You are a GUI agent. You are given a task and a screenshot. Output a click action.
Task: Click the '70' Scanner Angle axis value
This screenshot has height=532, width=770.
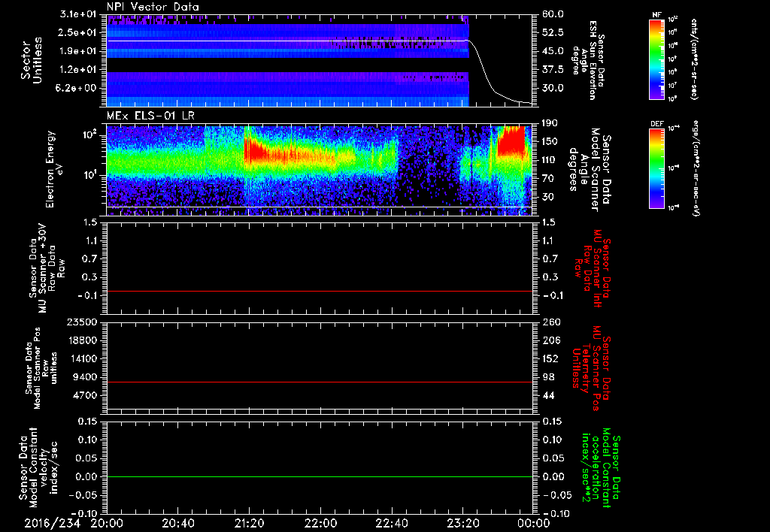tap(547, 179)
